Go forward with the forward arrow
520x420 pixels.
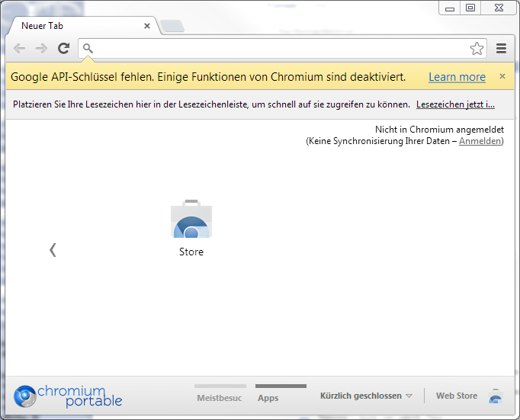pos(41,48)
